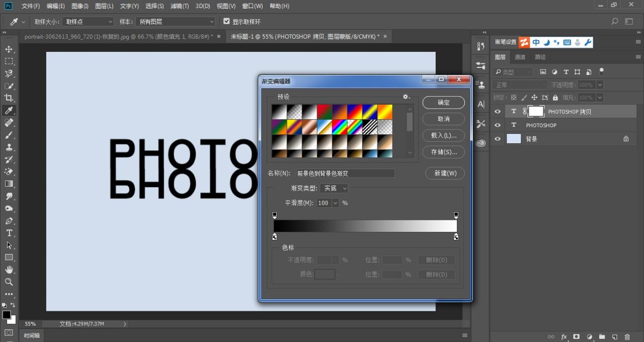Hide the PHOTOSHOP 拷贝 layer
The height and width of the screenshot is (342, 644).
[x=498, y=112]
